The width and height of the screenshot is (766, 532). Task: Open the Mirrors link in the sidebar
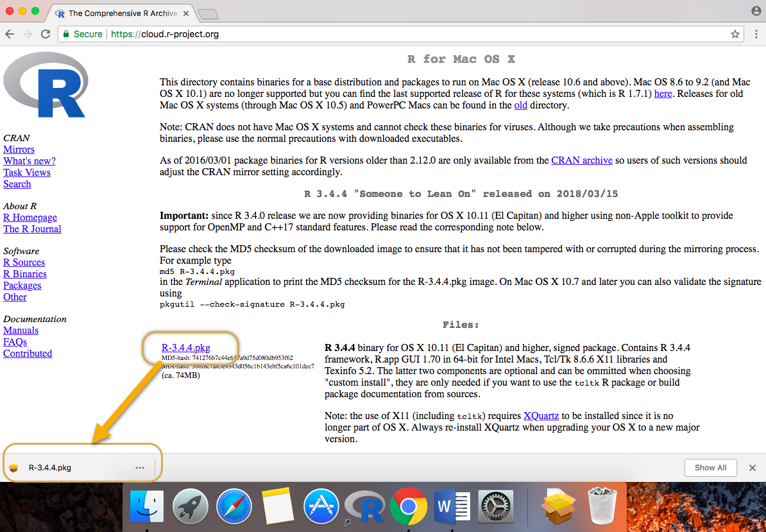19,150
